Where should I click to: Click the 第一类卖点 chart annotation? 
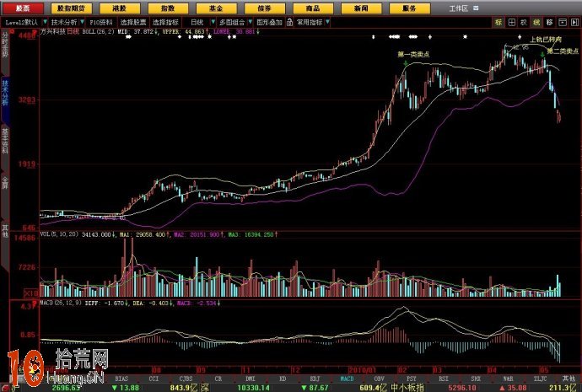click(x=413, y=55)
